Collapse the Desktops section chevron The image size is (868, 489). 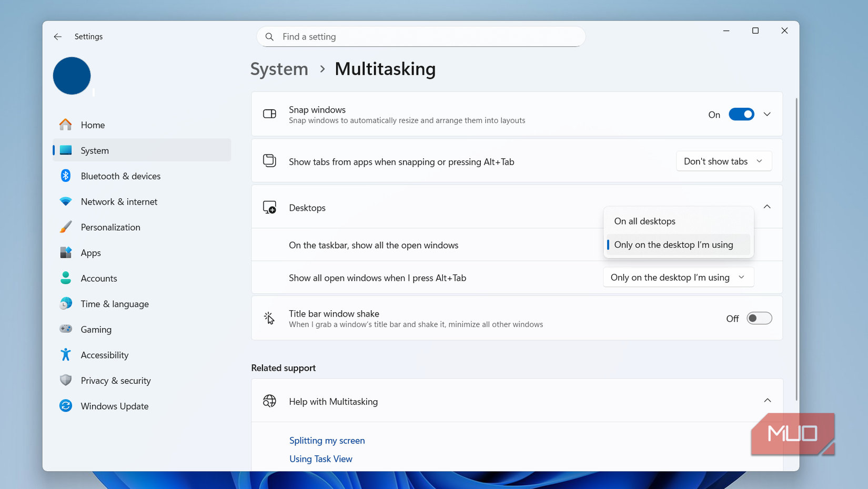tap(767, 207)
